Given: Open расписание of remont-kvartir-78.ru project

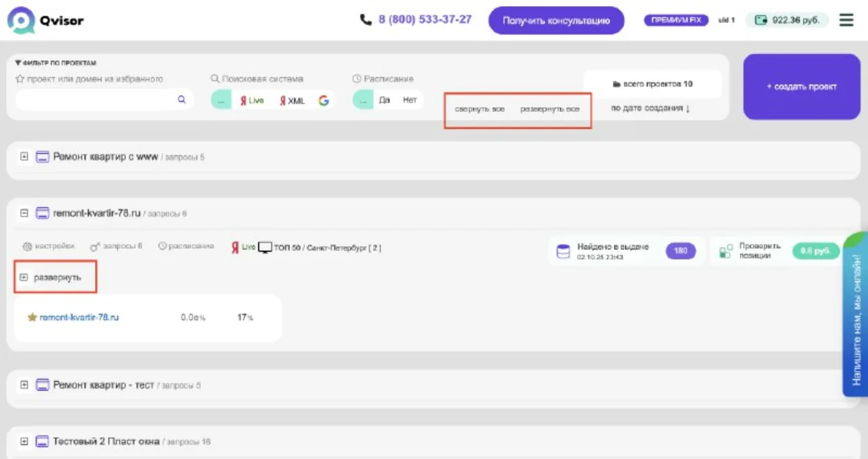Looking at the screenshot, I should 186,247.
